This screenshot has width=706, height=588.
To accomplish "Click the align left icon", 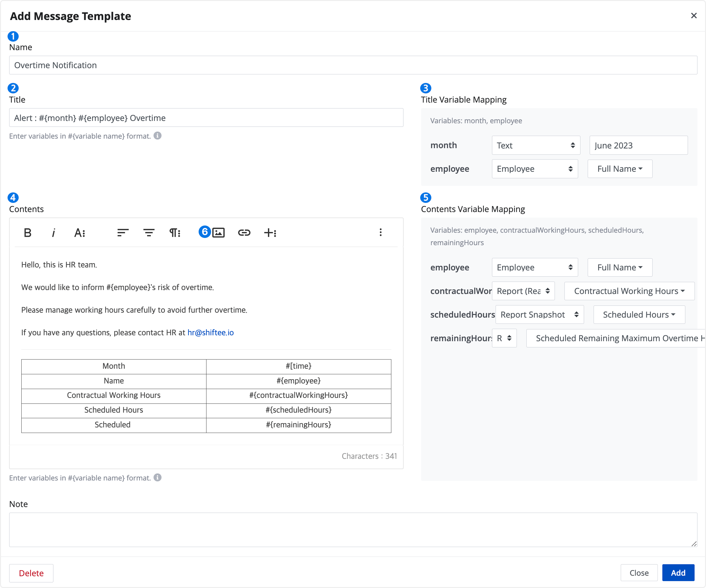I will pyautogui.click(x=123, y=233).
